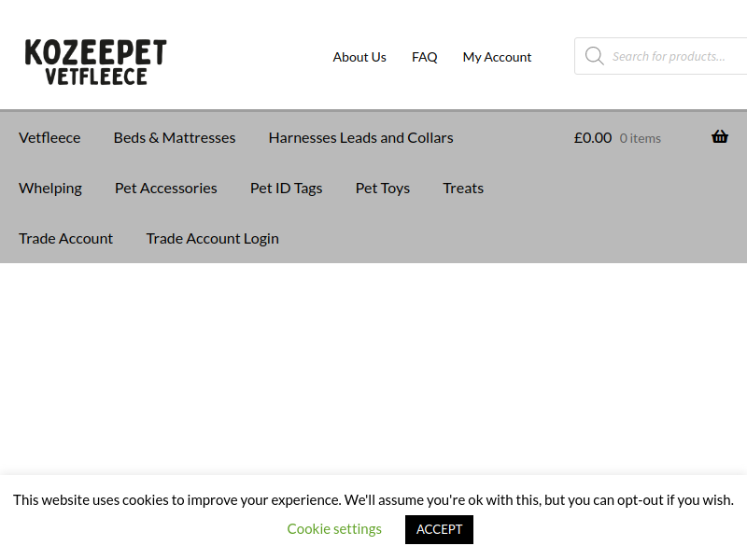Screen dimensions: 747x560
Task: Click the search magnifier icon
Action: point(594,56)
